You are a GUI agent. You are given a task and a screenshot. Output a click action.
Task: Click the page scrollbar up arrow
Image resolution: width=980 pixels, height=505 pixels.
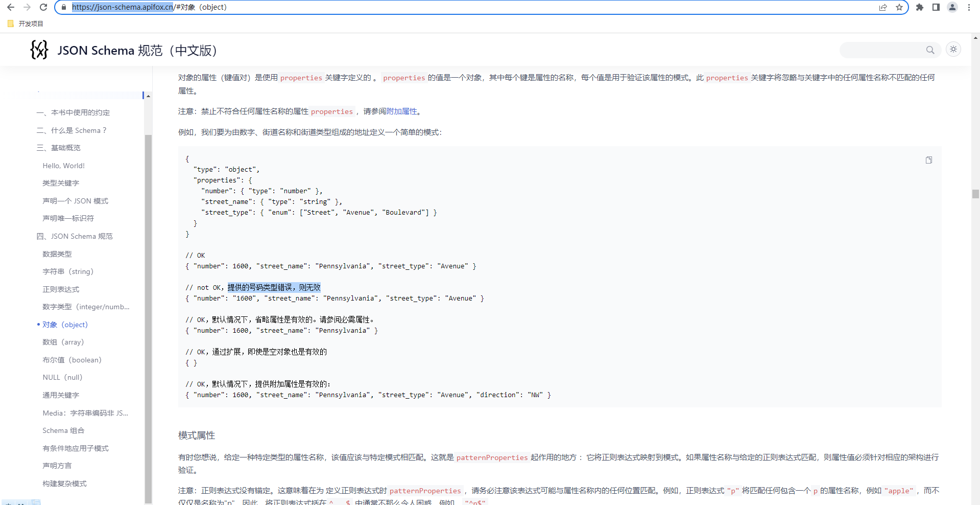[975, 37]
